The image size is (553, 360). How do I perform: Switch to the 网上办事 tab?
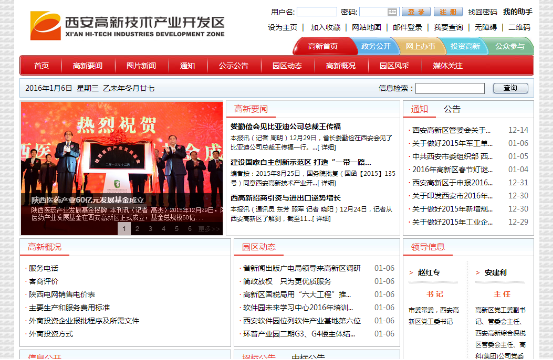click(x=420, y=46)
